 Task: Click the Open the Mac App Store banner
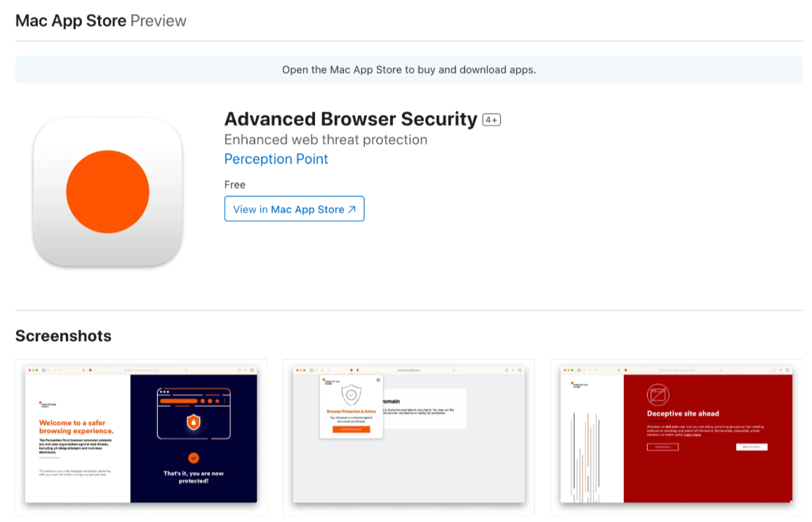(409, 69)
